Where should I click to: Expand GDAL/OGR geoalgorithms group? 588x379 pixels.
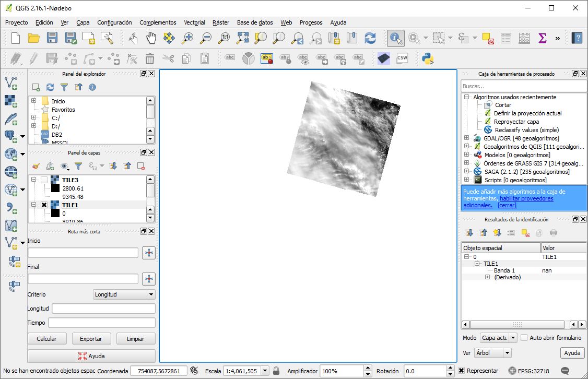[466, 138]
